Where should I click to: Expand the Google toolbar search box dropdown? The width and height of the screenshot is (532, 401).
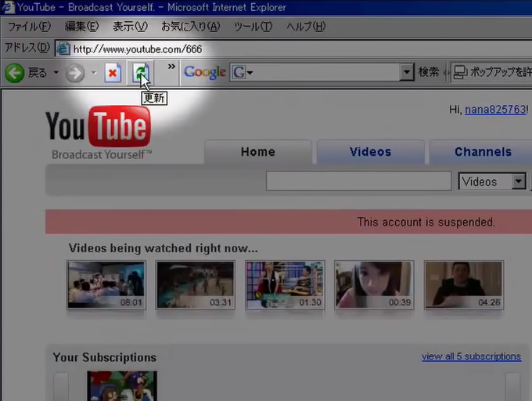(x=407, y=72)
